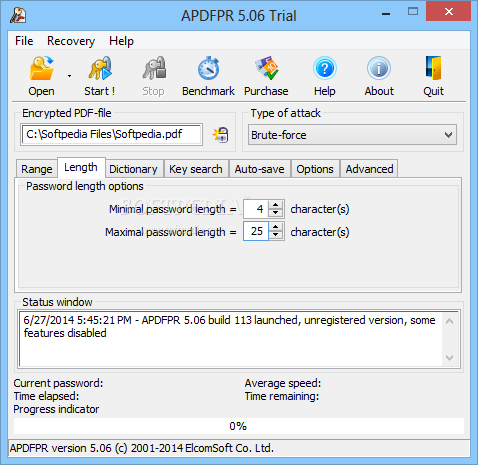
Task: Decrease maximal password length spinner
Action: tap(276, 235)
